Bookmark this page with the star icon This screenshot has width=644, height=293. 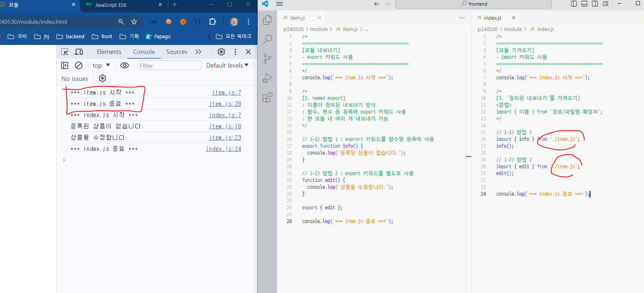(134, 22)
